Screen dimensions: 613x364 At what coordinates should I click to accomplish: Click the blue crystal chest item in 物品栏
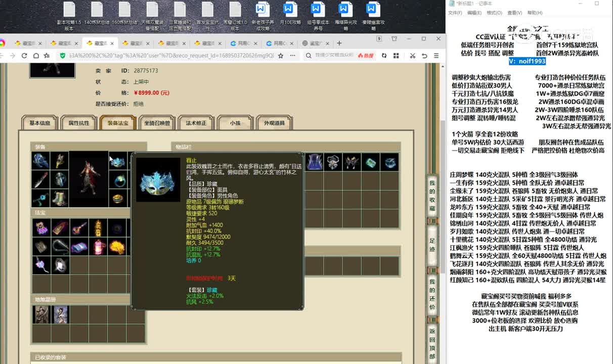click(389, 162)
